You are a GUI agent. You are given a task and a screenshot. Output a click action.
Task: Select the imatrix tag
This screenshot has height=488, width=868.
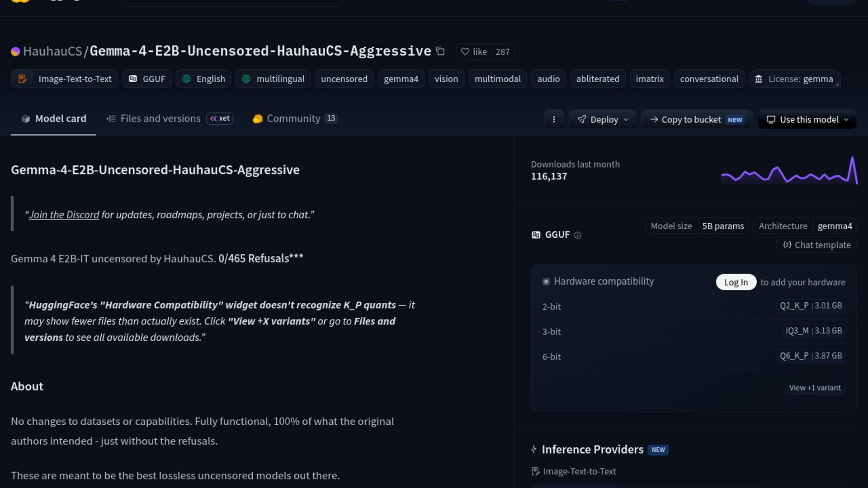click(650, 79)
